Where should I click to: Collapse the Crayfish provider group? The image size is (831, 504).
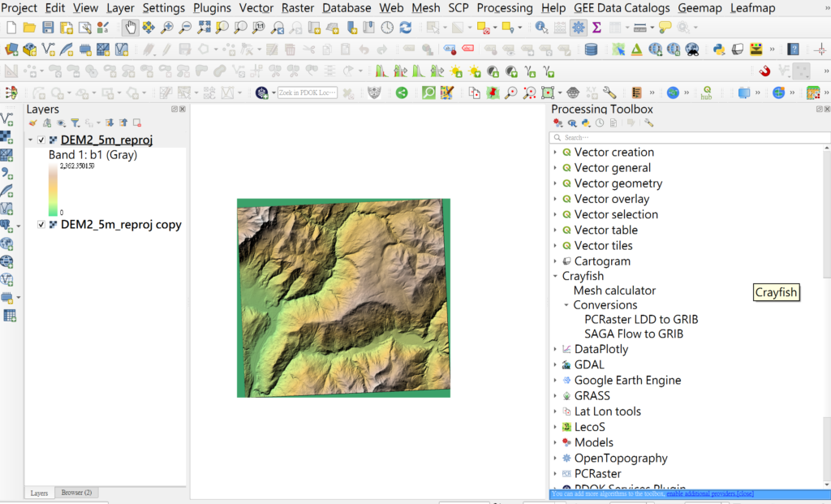pos(555,277)
